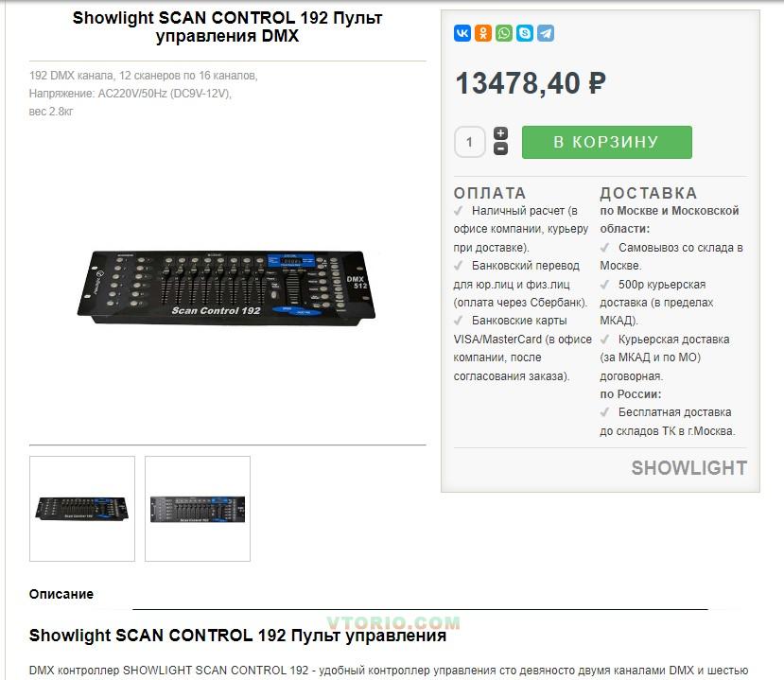Image resolution: width=784 pixels, height=680 pixels.
Task: Share via the WhatsApp icon
Action: [x=504, y=33]
